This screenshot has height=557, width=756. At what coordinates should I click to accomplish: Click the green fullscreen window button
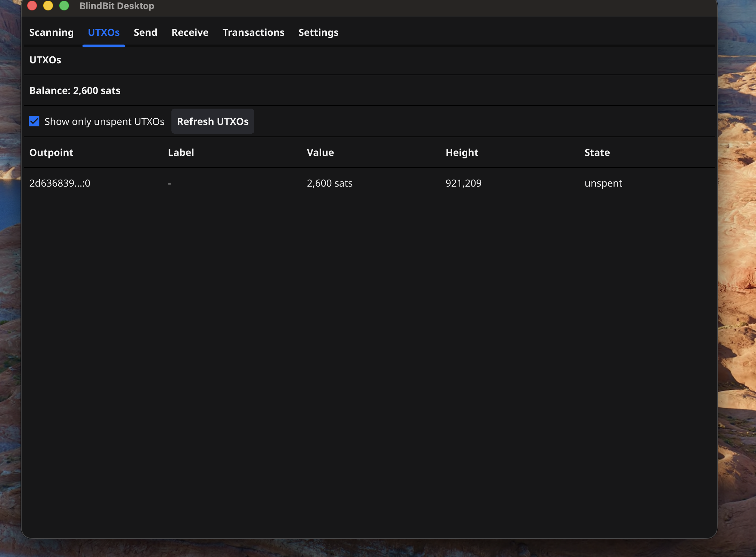coord(64,6)
